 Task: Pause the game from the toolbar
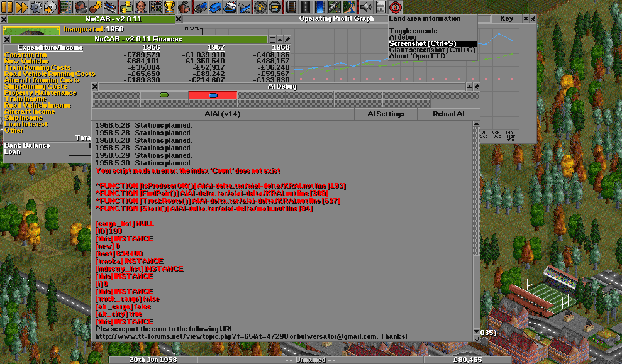(x=7, y=7)
